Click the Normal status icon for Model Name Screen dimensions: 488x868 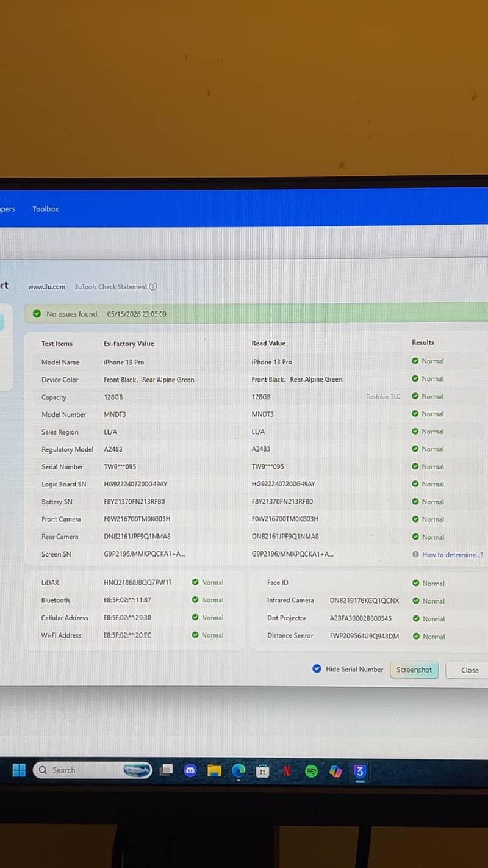[415, 361]
